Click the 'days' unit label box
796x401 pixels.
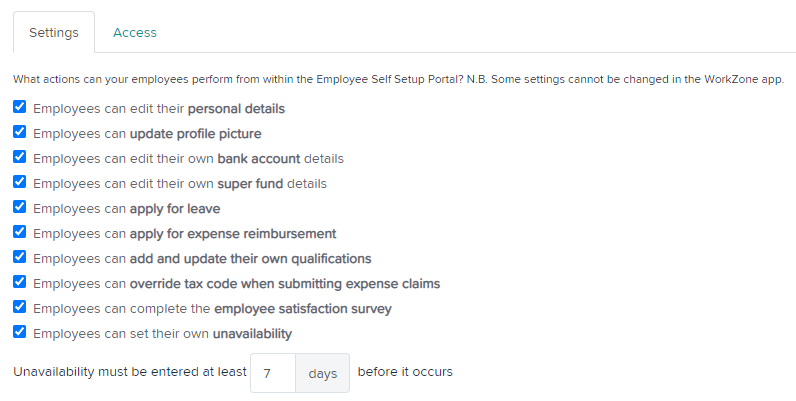pyautogui.click(x=322, y=373)
